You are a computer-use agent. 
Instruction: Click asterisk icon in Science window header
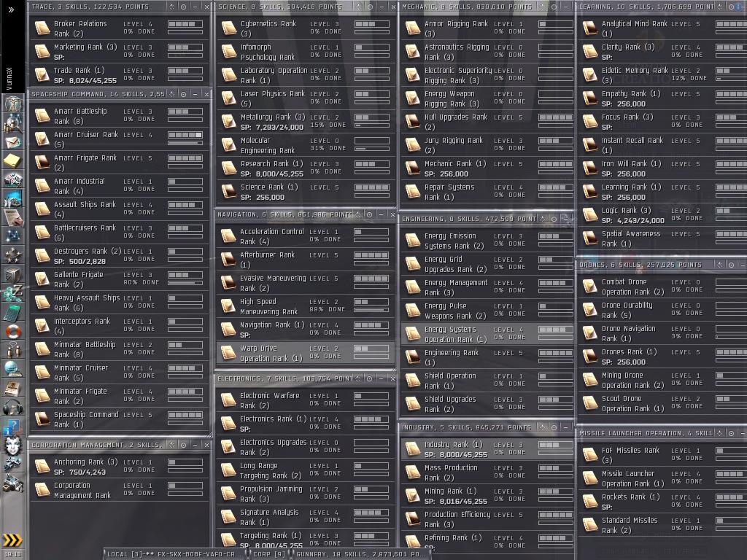[358, 7]
